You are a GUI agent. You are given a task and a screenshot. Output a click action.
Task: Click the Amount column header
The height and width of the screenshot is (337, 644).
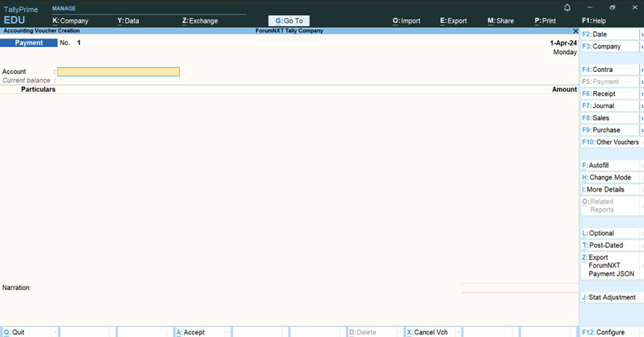(x=564, y=90)
